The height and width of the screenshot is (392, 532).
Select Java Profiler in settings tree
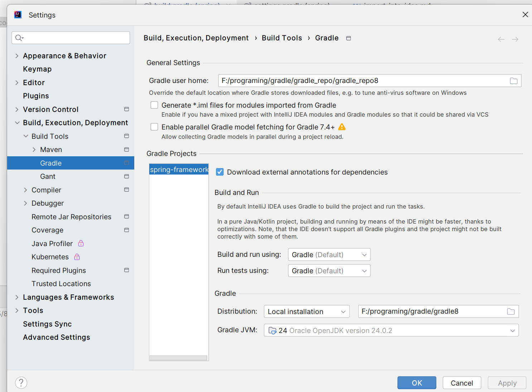click(x=52, y=244)
